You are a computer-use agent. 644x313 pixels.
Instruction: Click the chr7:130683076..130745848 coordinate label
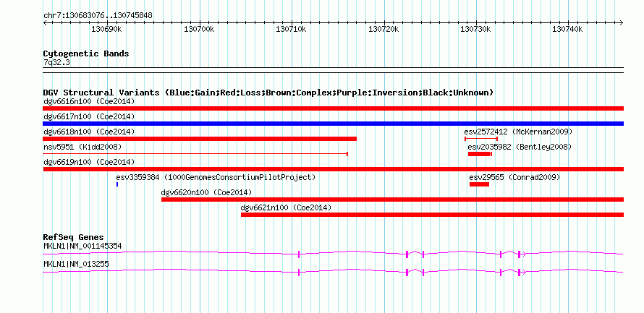coord(98,16)
